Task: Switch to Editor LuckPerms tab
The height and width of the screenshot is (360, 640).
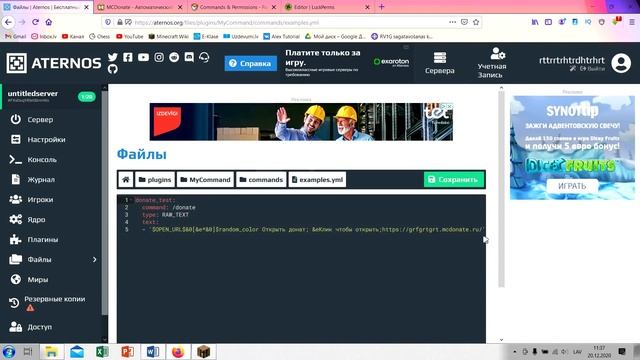Action: point(327,7)
